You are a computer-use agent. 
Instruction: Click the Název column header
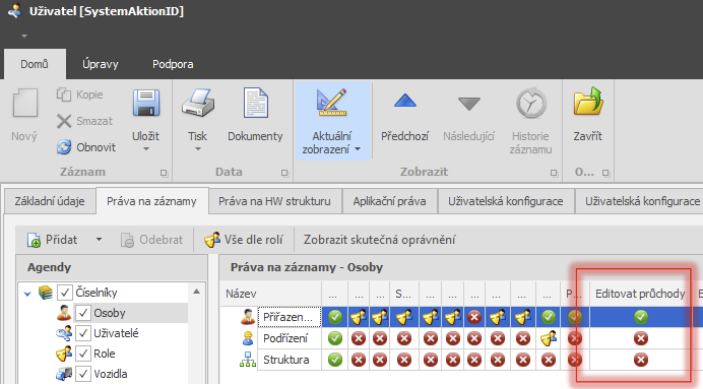pos(270,294)
